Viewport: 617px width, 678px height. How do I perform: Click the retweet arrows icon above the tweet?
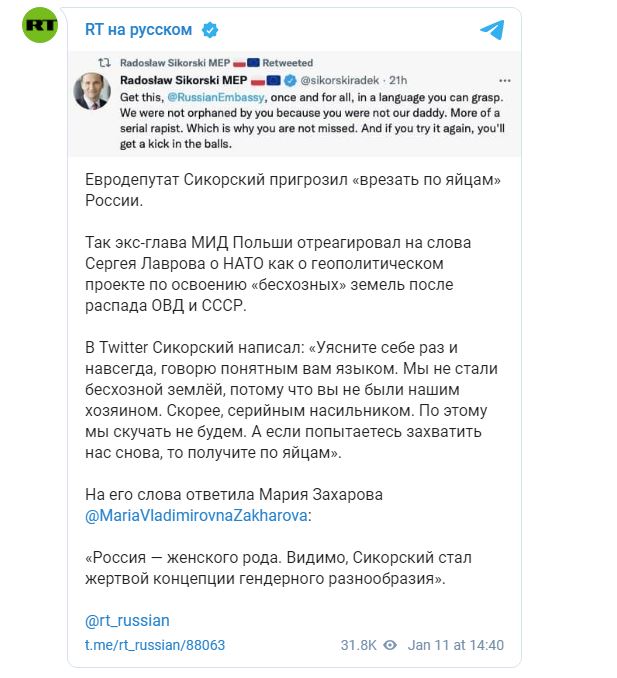104,63
